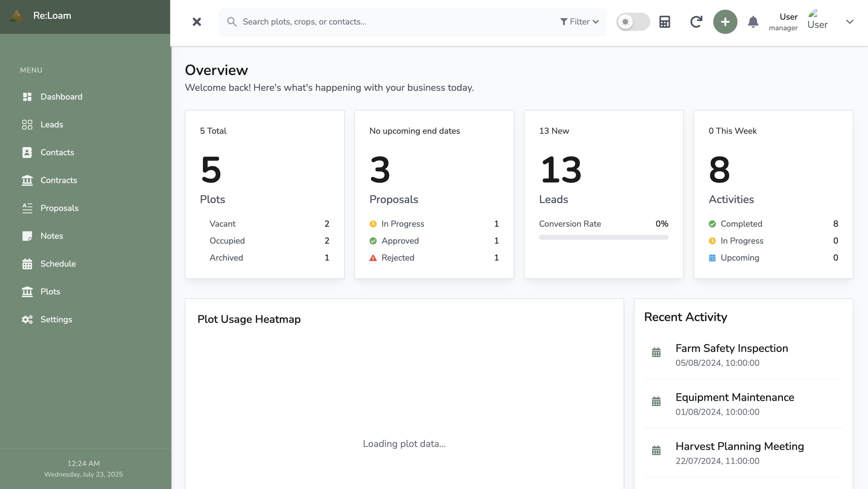The image size is (868, 489).
Task: Open the Proposals section
Action: pyautogui.click(x=59, y=208)
